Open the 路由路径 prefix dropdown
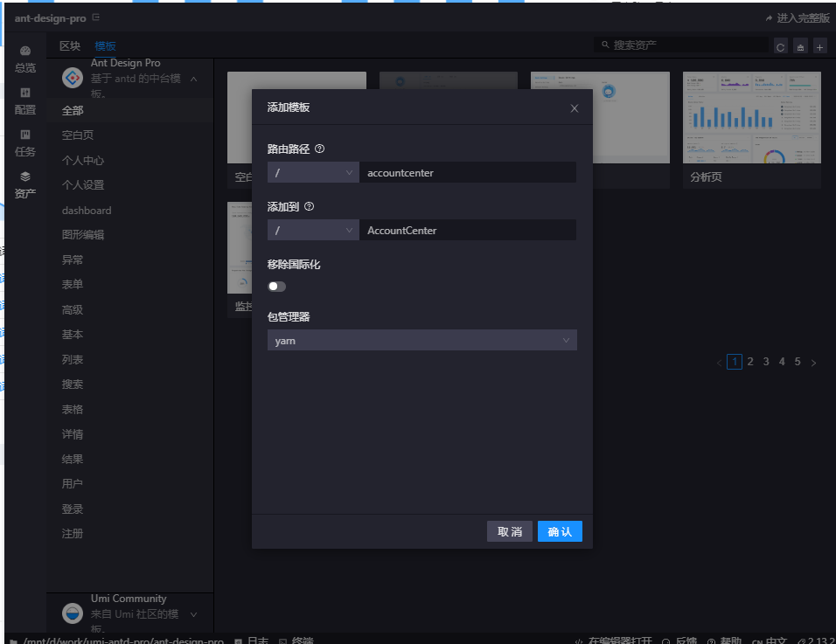The height and width of the screenshot is (644, 836). coord(313,172)
